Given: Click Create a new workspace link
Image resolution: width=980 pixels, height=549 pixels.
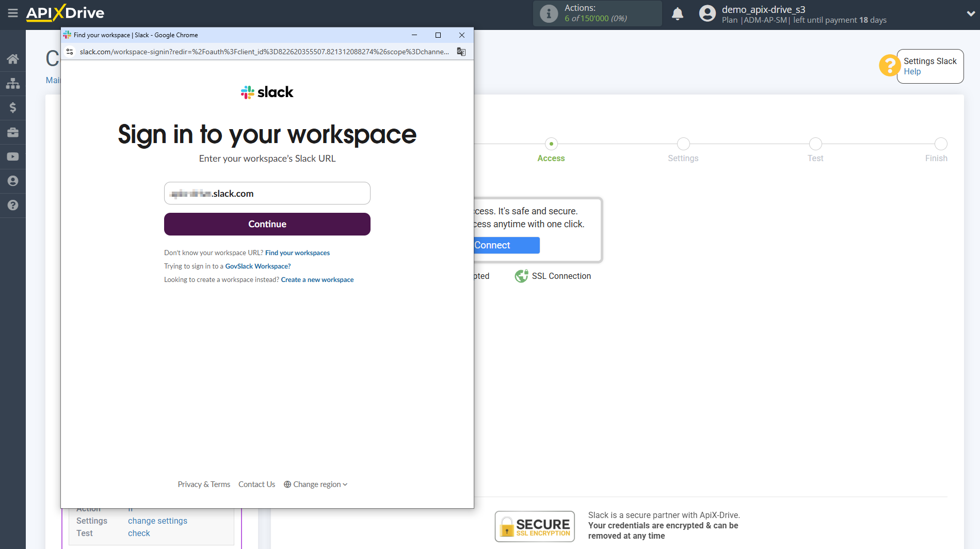Looking at the screenshot, I should click(x=317, y=279).
